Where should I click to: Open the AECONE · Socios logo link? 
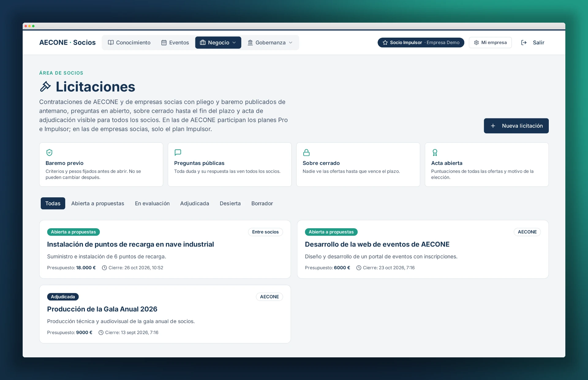(67, 43)
